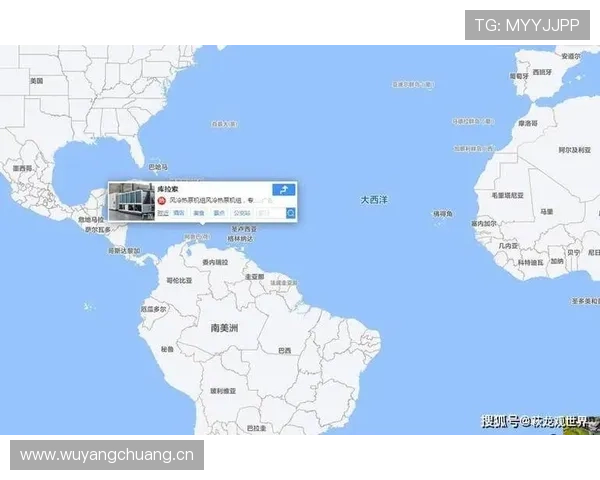This screenshot has width=600, height=480.
Task: Click 巴拉圭 label on map
Action: tap(256, 428)
